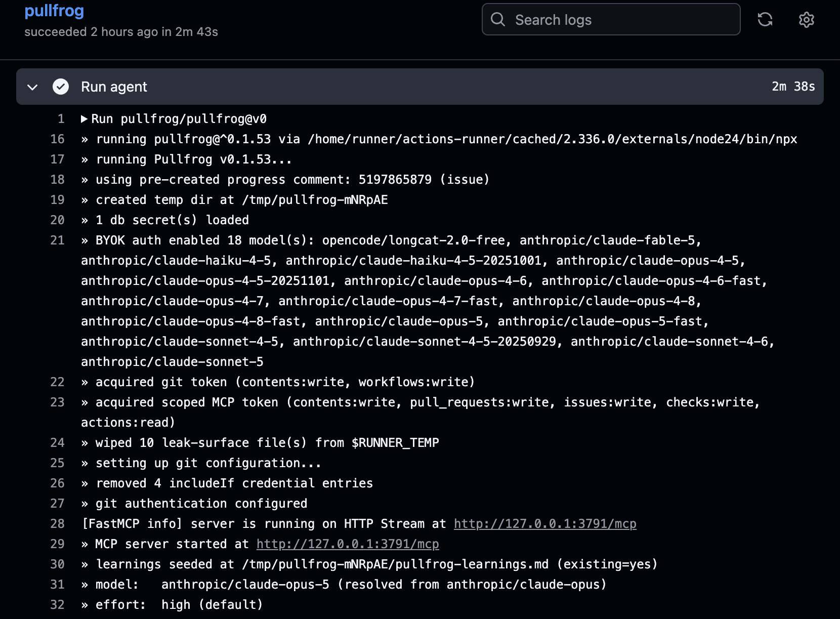
Task: Select log line number 17
Action: pos(58,159)
